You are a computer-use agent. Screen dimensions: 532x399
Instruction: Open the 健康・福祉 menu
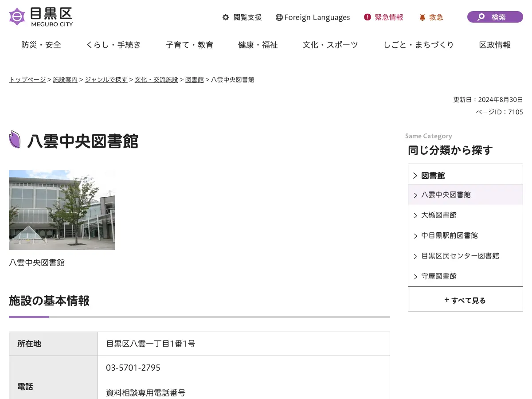pos(258,45)
